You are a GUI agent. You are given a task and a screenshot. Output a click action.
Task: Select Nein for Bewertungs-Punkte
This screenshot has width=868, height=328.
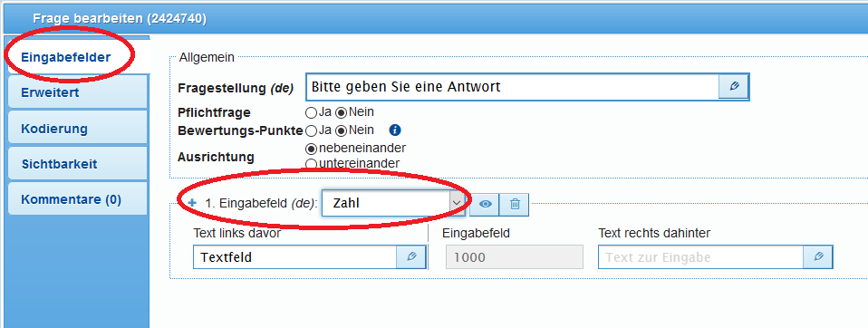click(342, 130)
